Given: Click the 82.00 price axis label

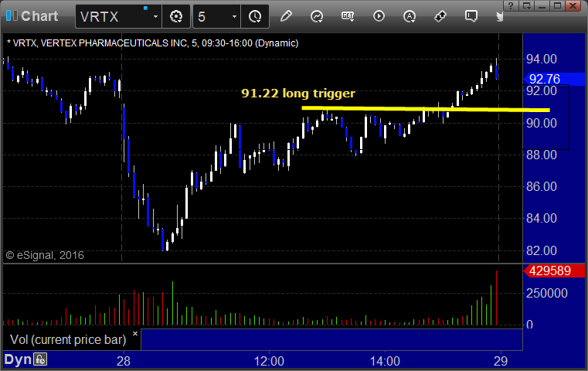Looking at the screenshot, I should 542,250.
